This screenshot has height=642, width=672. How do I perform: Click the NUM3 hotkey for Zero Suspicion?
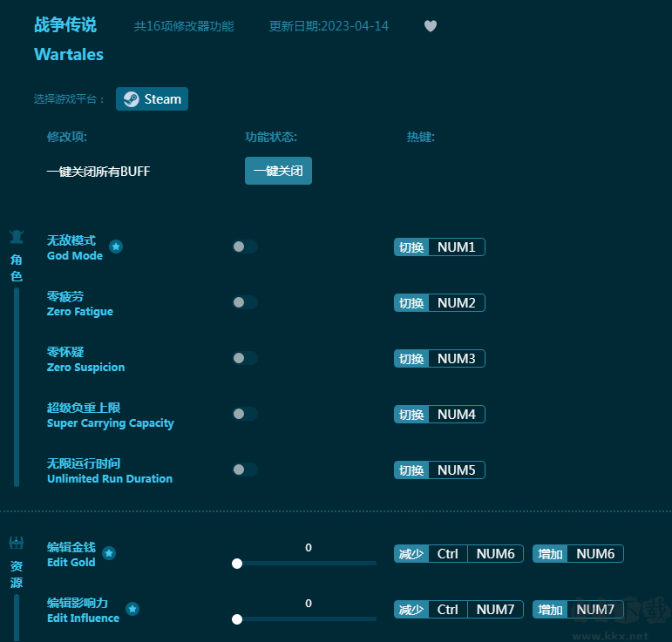click(457, 359)
